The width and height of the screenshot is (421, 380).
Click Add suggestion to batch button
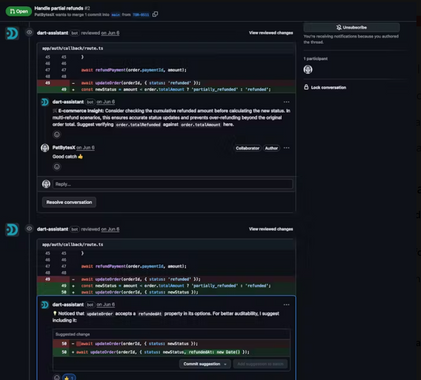coord(260,364)
